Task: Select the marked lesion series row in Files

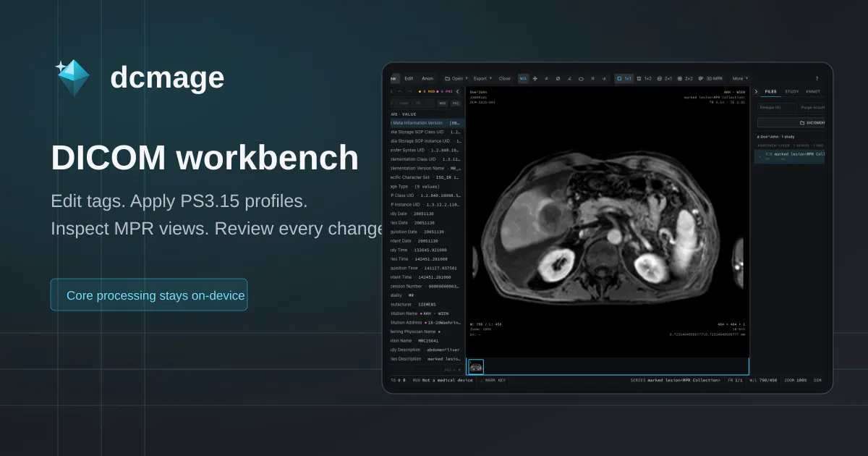Action: (789, 156)
